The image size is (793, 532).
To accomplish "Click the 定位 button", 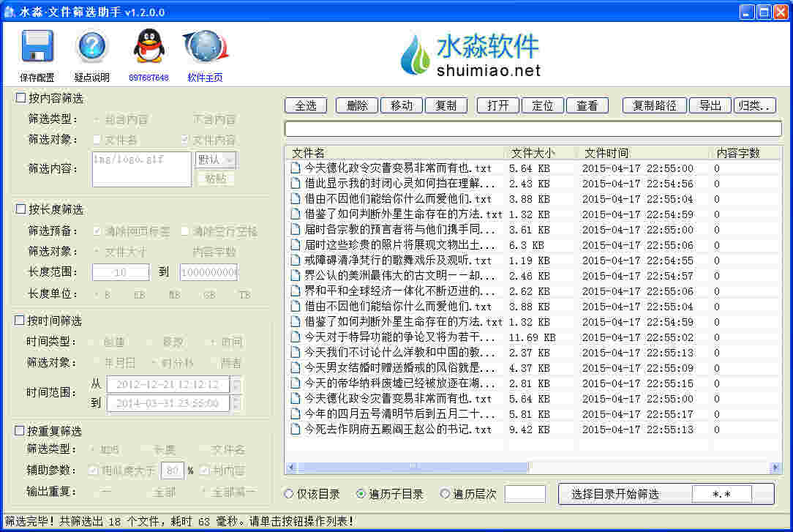I will (x=542, y=105).
